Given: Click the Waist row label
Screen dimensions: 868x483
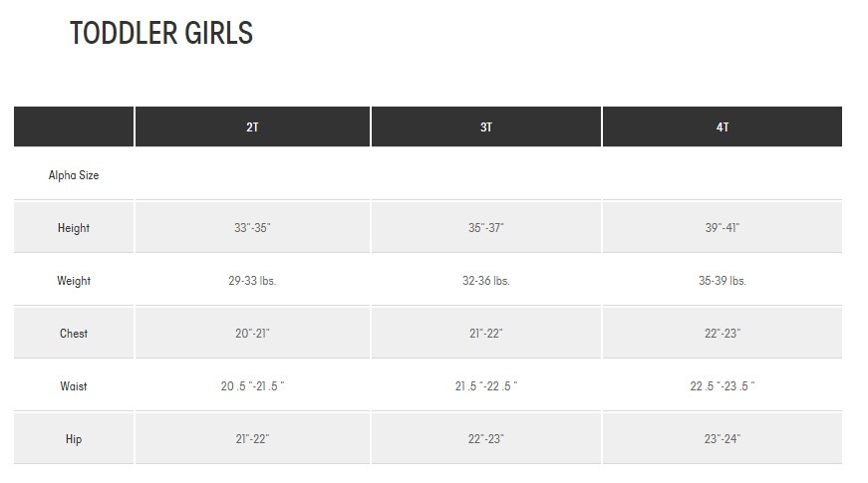Looking at the screenshot, I should [74, 386].
